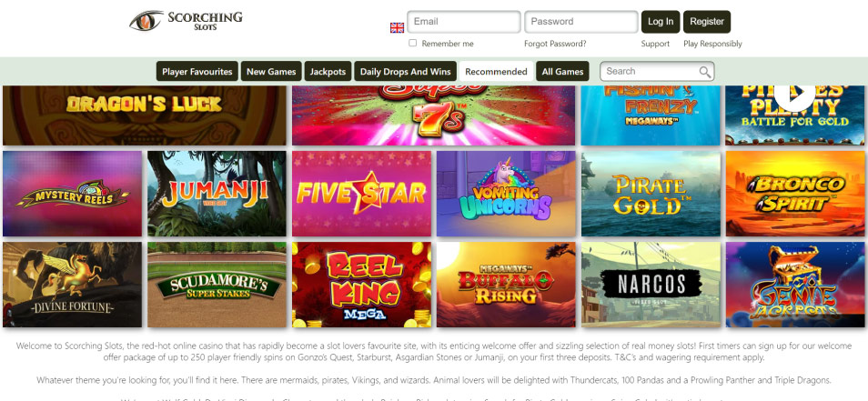Show All Games category

click(x=562, y=71)
